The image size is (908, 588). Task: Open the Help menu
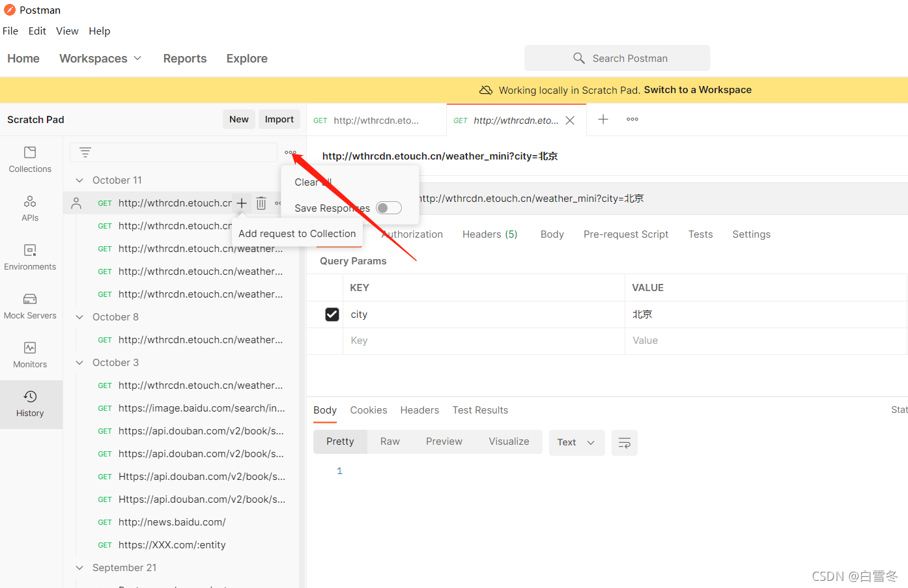[x=100, y=31]
